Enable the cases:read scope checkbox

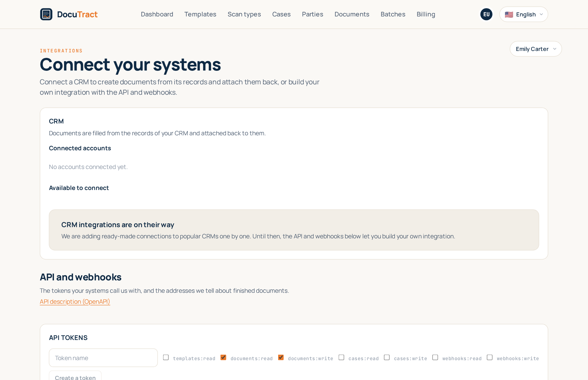click(x=341, y=357)
